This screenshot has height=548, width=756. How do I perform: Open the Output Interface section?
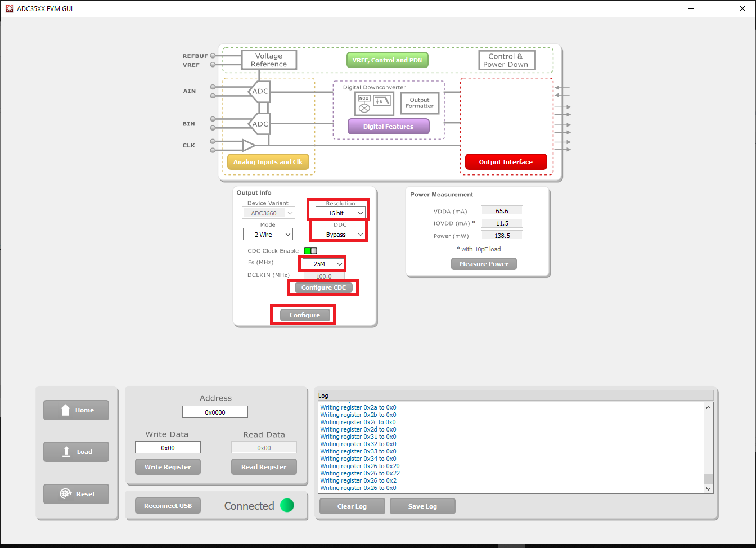click(x=505, y=162)
